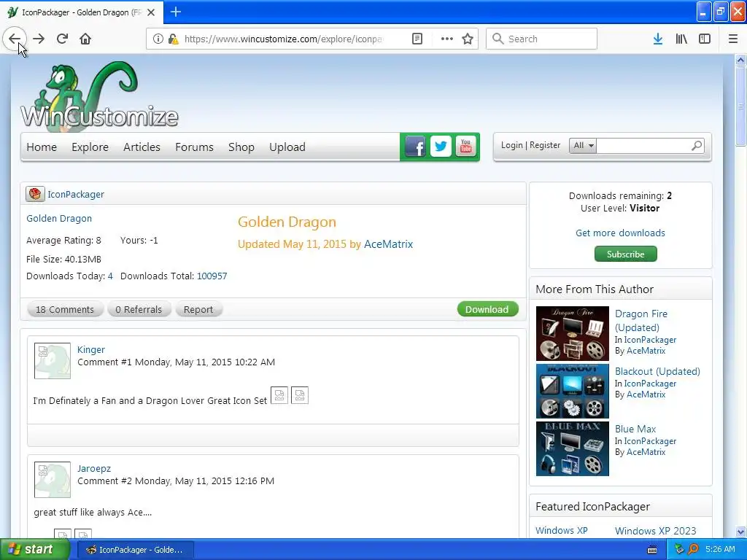Open Kinger's profile link

click(x=91, y=349)
